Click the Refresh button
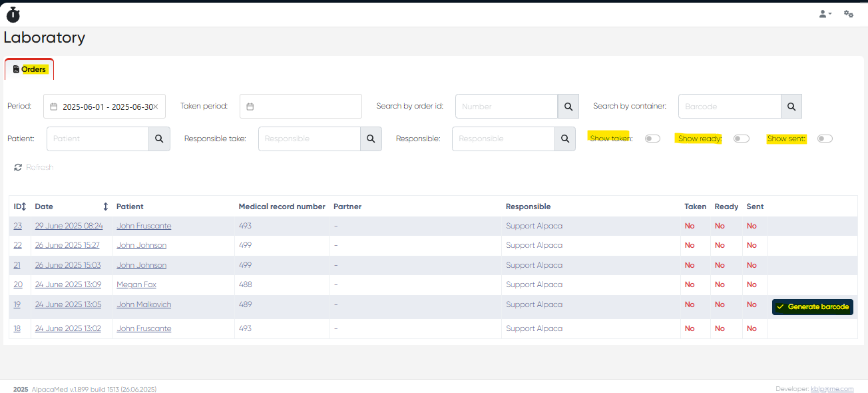Screen dimensions: 868x393 (34, 167)
